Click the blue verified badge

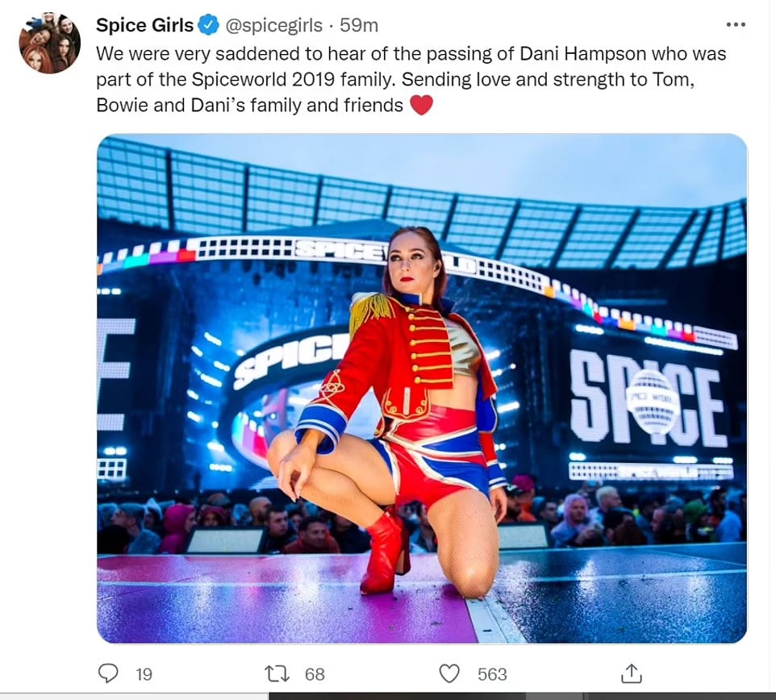[x=208, y=26]
